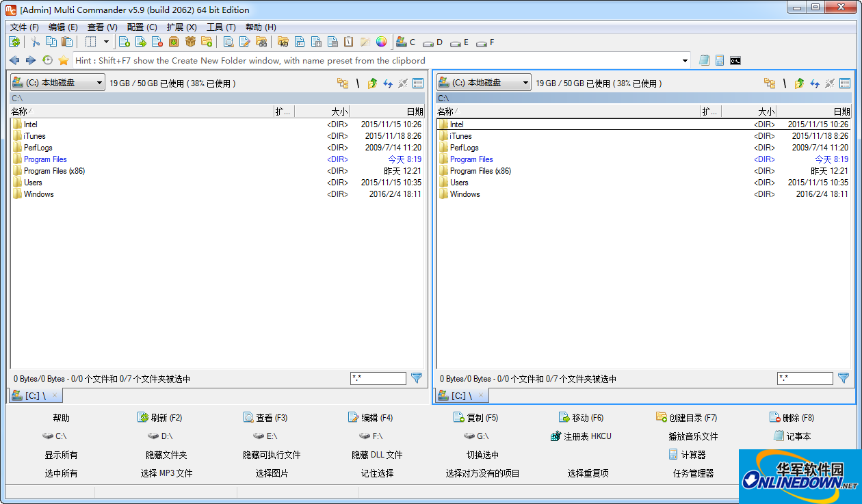Click the notepad icon beside command line

tap(705, 61)
